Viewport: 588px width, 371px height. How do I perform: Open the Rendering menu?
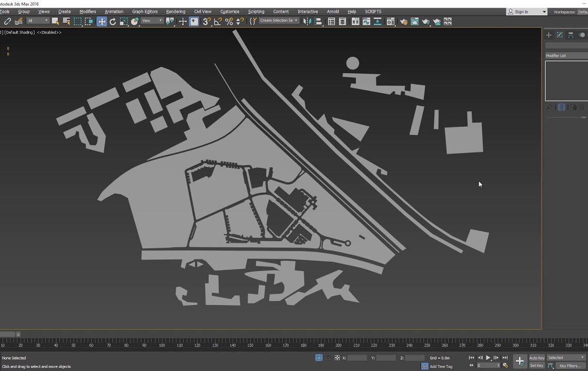175,11
